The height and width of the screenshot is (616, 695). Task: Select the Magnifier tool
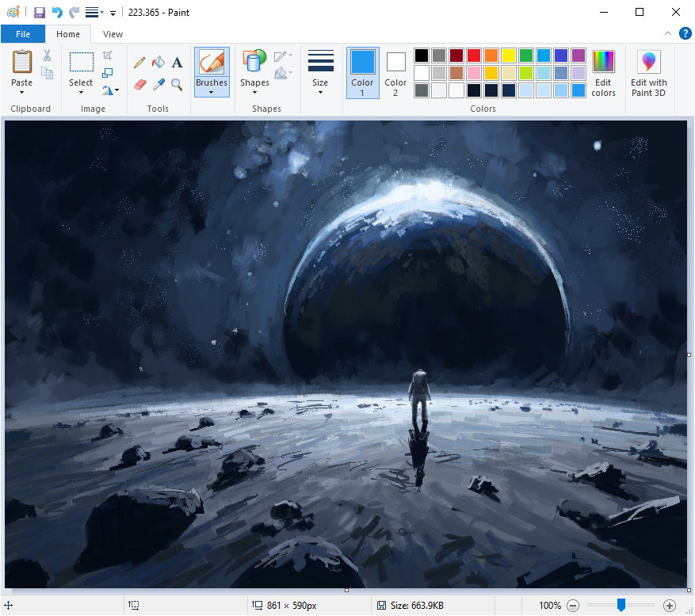[177, 84]
